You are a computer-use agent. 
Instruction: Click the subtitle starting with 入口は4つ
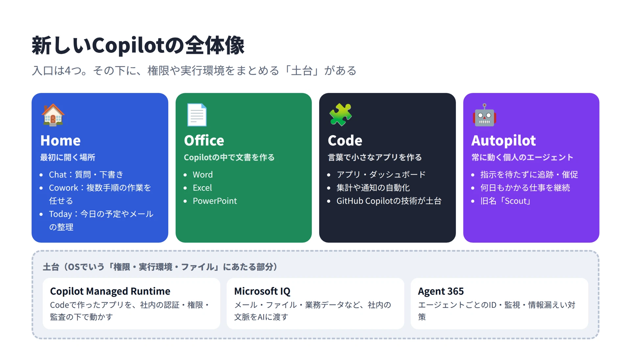point(194,71)
